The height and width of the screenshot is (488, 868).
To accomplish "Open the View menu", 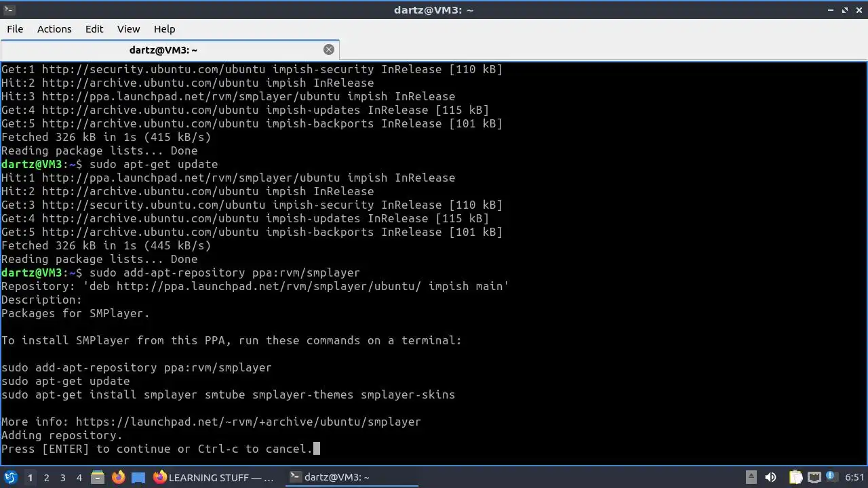I will click(128, 29).
